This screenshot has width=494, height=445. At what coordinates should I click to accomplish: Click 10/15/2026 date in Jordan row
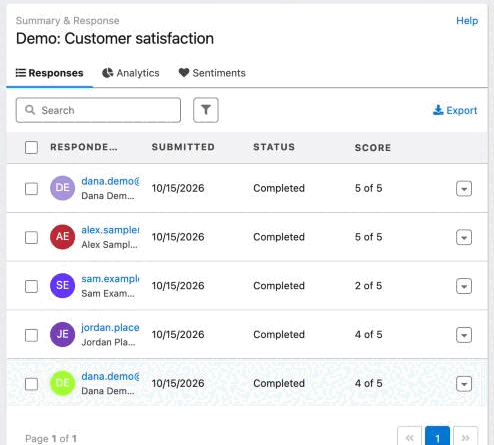(x=178, y=335)
